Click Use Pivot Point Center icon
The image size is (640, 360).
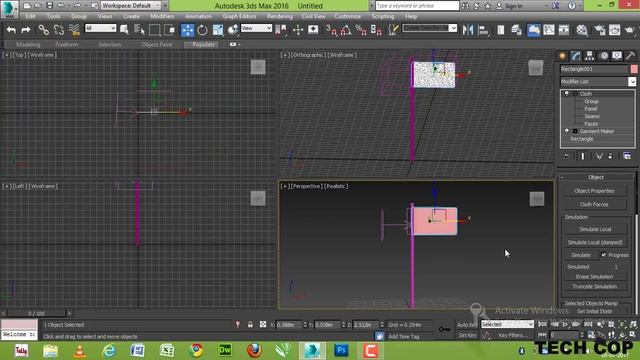click(281, 30)
